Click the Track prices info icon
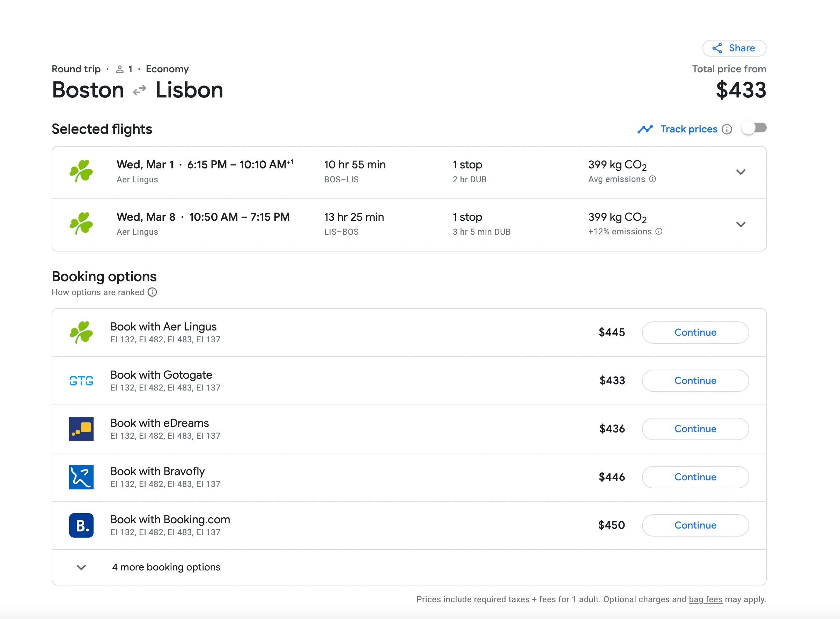 (727, 129)
